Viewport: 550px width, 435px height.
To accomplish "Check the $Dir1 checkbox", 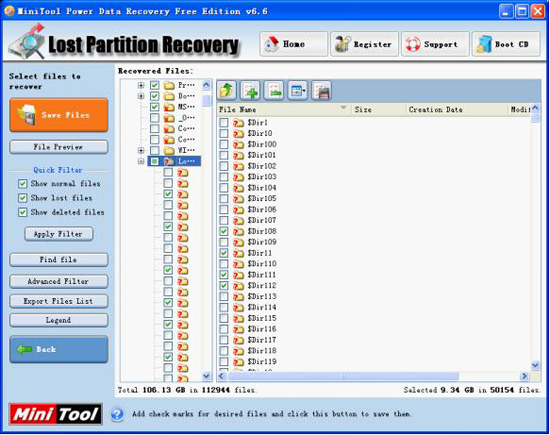I will click(223, 123).
